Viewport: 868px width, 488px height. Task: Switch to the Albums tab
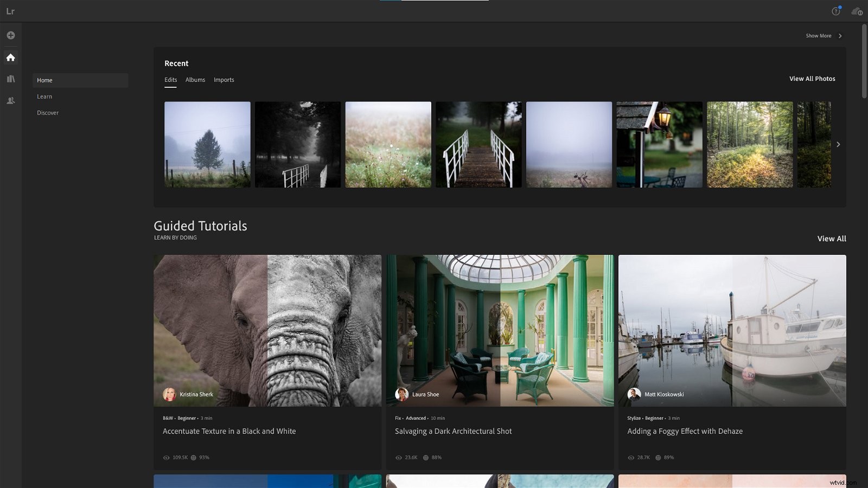195,80
